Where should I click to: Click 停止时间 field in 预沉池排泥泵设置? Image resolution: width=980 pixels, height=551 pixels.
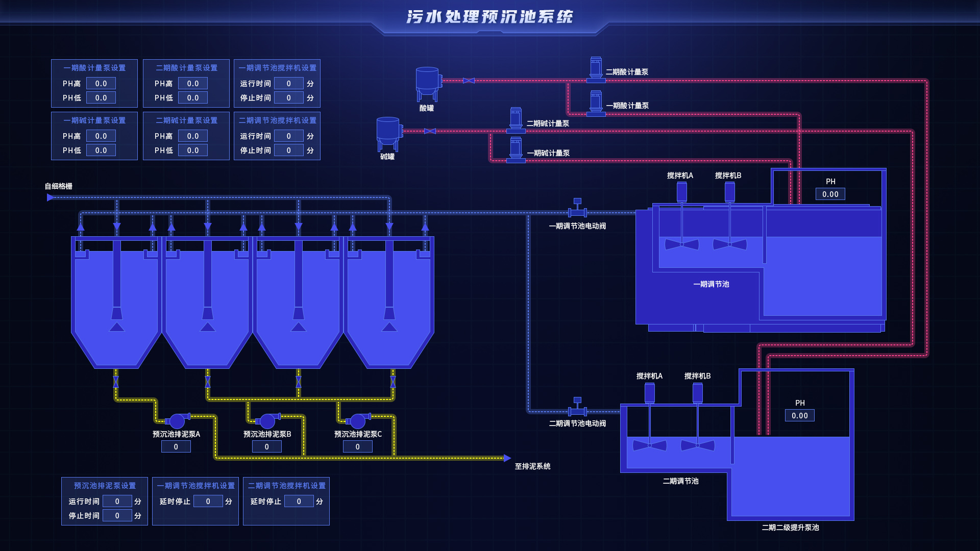(117, 515)
